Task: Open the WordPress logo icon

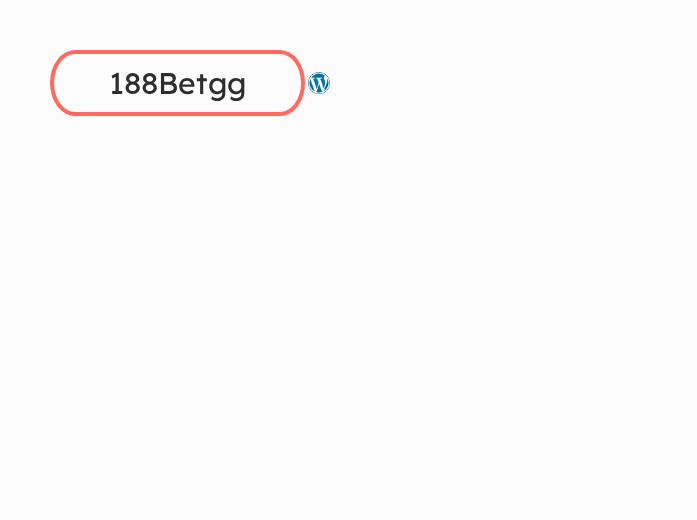Action: coord(319,83)
